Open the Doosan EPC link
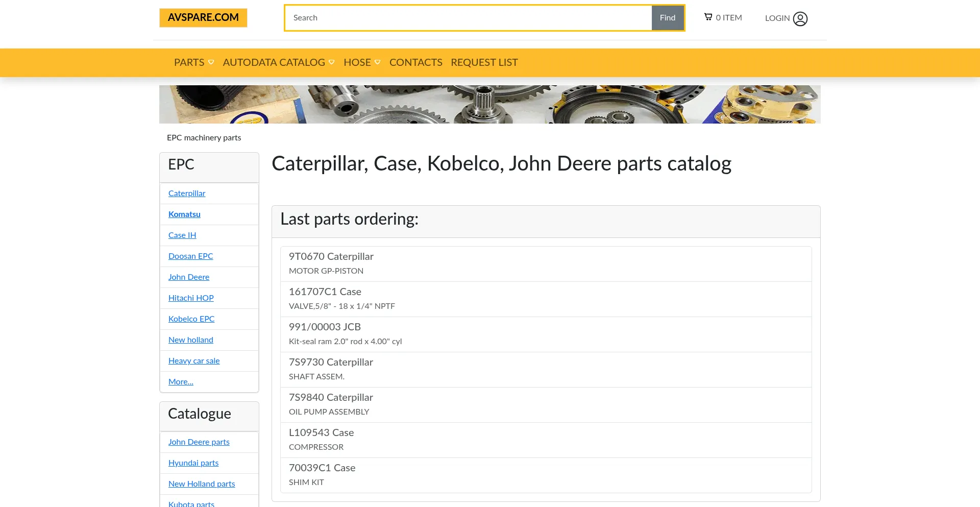Image resolution: width=980 pixels, height=507 pixels. pos(191,256)
